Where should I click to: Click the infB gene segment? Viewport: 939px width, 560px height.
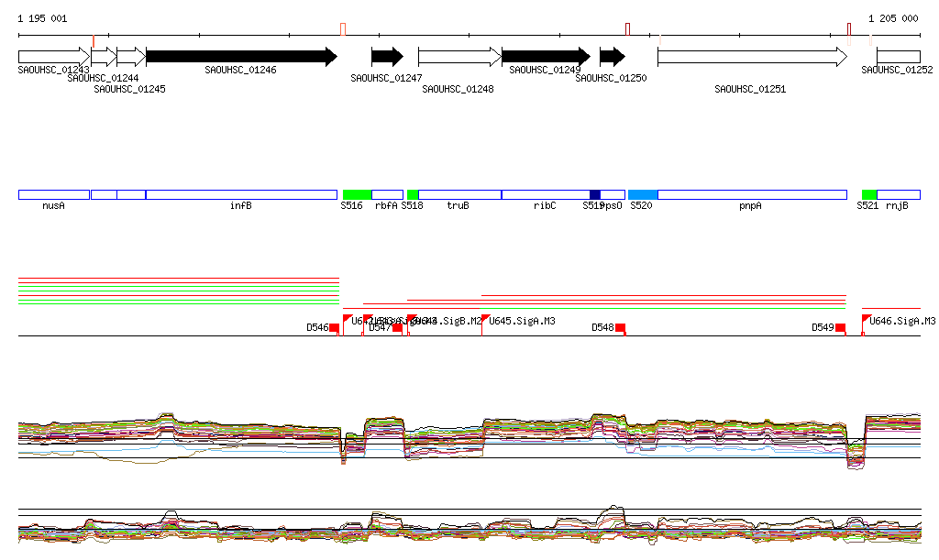241,195
